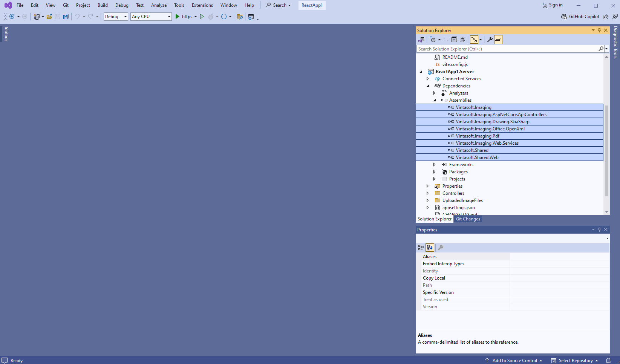Switch to the Git Changes tab
The image size is (620, 364).
point(468,219)
